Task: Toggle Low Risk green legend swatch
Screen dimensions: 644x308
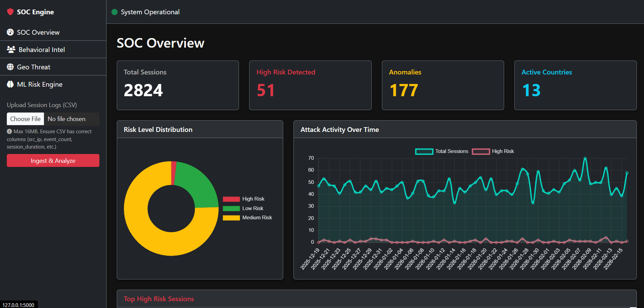Action: (231, 208)
